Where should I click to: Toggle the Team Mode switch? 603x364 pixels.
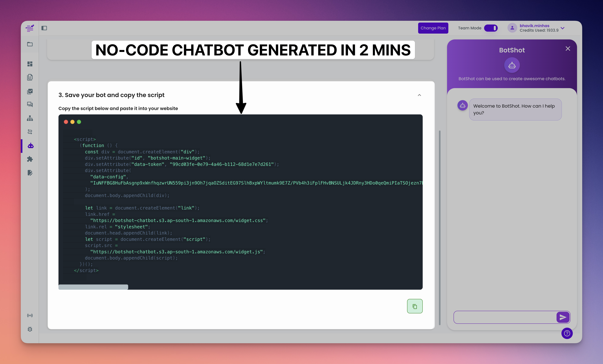[491, 28]
